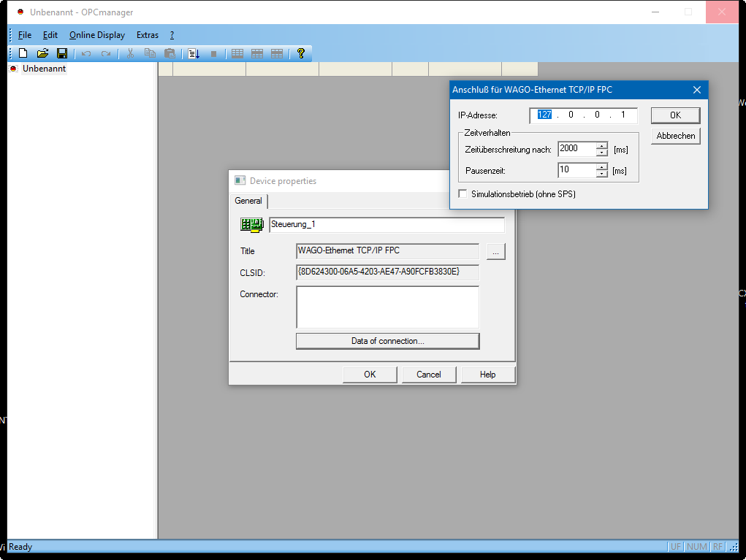Click the green device icon beside Steuerung_1

(x=251, y=224)
